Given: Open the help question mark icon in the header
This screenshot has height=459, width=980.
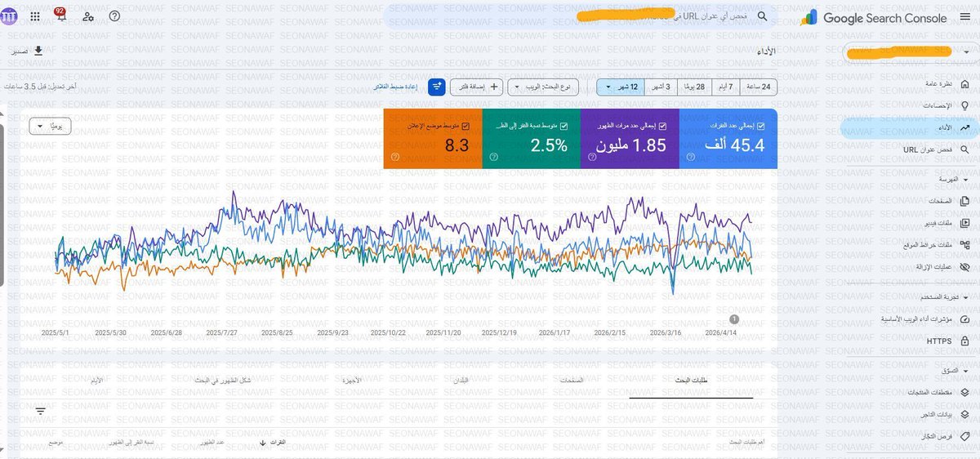Looking at the screenshot, I should point(114,16).
